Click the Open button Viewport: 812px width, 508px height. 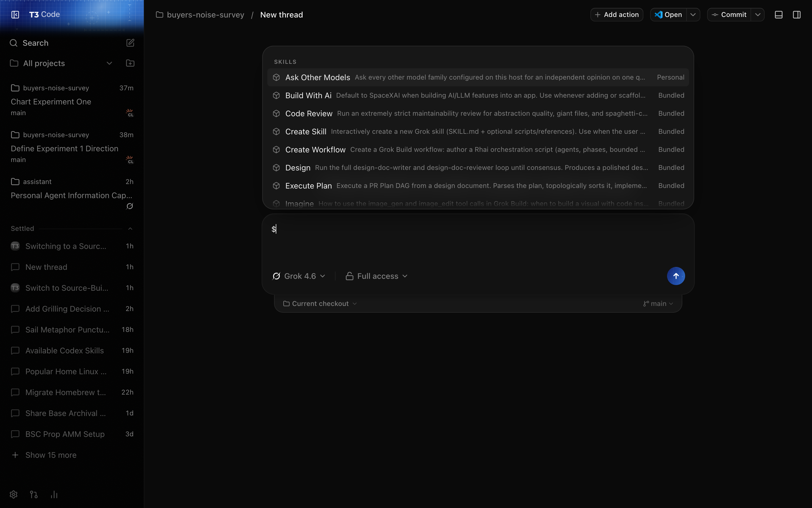click(x=668, y=15)
